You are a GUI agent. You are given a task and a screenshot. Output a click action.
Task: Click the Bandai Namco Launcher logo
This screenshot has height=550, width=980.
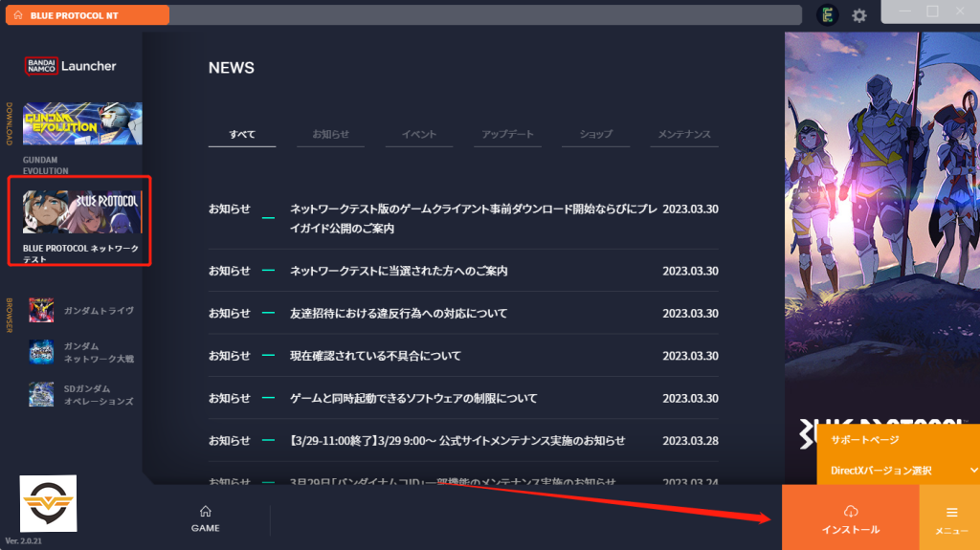71,66
